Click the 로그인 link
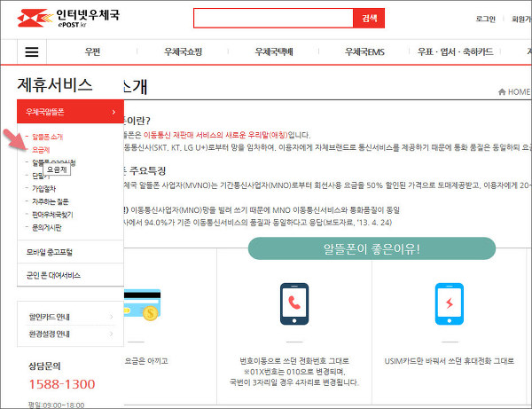This screenshot has width=532, height=409. [486, 18]
